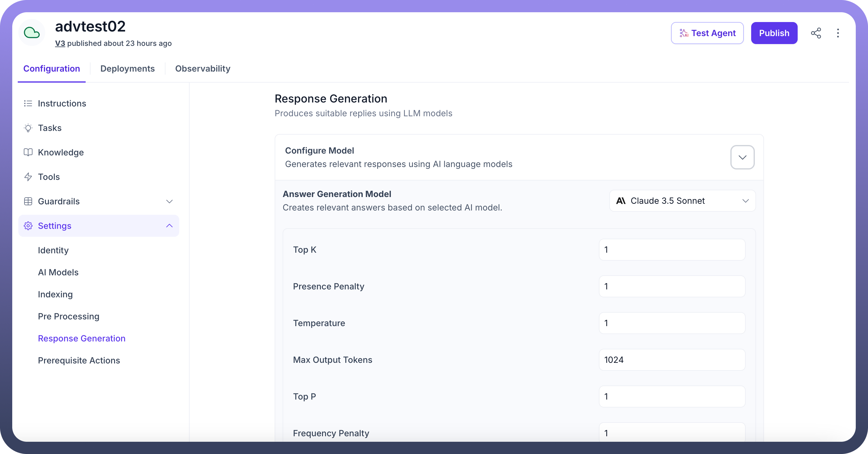Click the Knowledge book icon
The width and height of the screenshot is (868, 454).
[x=28, y=152]
